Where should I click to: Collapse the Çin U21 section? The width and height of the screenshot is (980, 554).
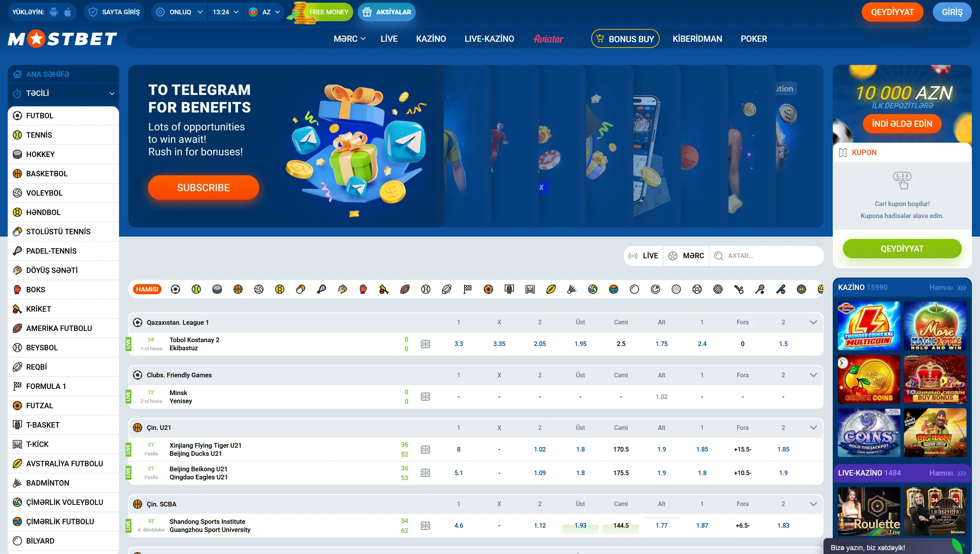pyautogui.click(x=813, y=428)
